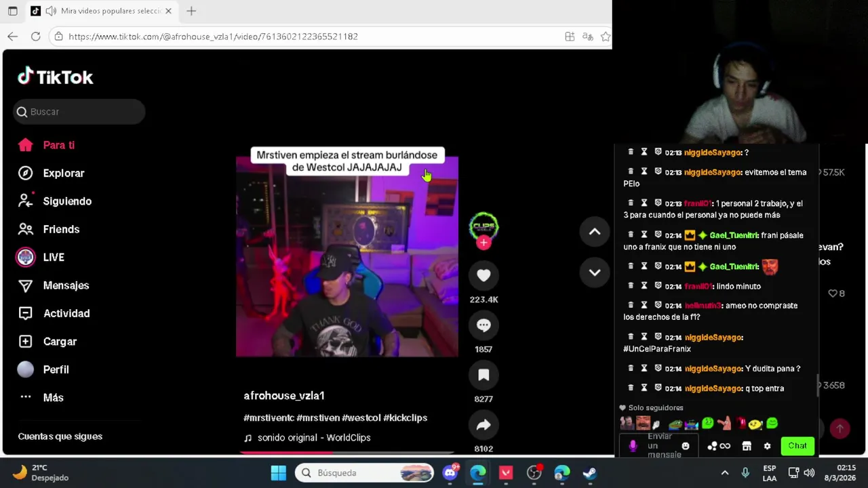Click the green Chat button
868x488 pixels.
(797, 446)
